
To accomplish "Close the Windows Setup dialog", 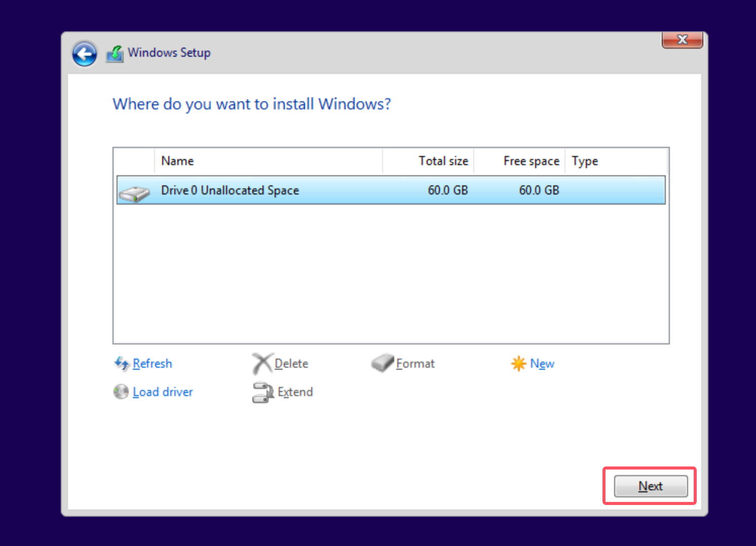I will coord(682,40).
